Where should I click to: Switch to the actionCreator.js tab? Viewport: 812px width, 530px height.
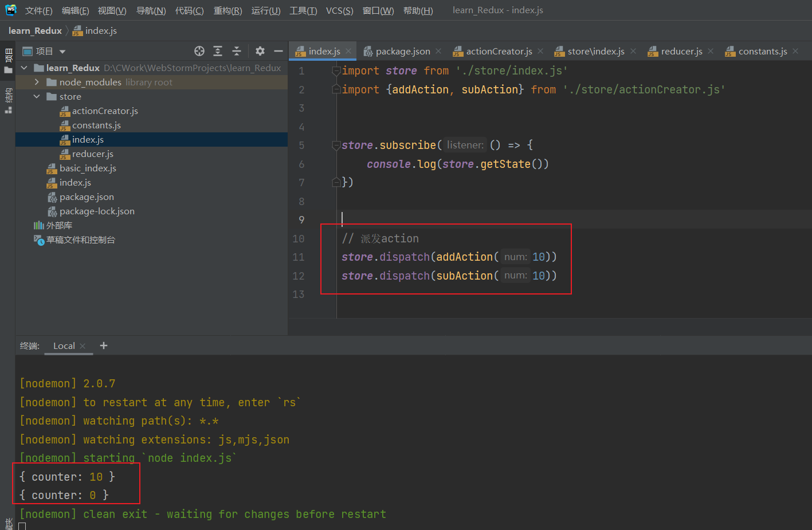[x=499, y=51]
